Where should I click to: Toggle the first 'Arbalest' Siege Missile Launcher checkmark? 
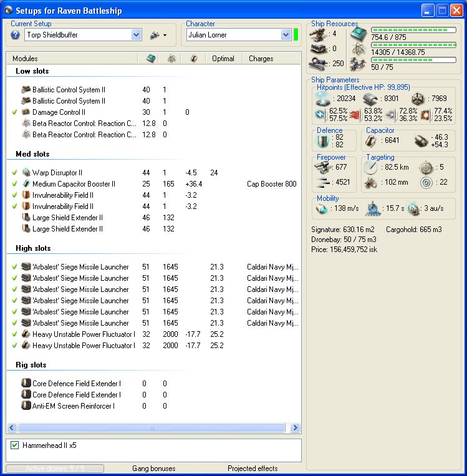click(x=14, y=267)
